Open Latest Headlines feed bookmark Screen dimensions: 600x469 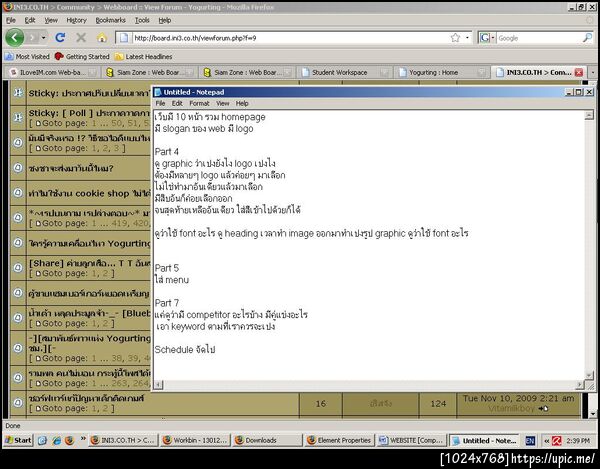pos(143,57)
